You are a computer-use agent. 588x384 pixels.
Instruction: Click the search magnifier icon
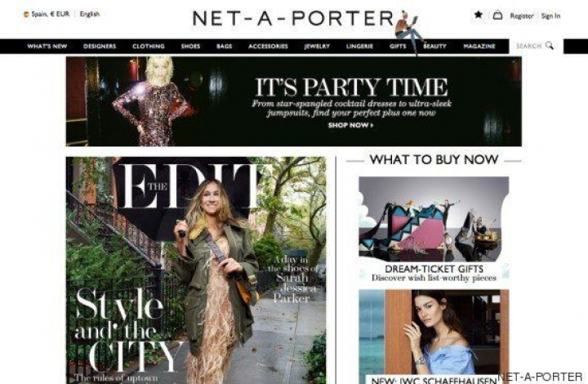click(x=550, y=46)
